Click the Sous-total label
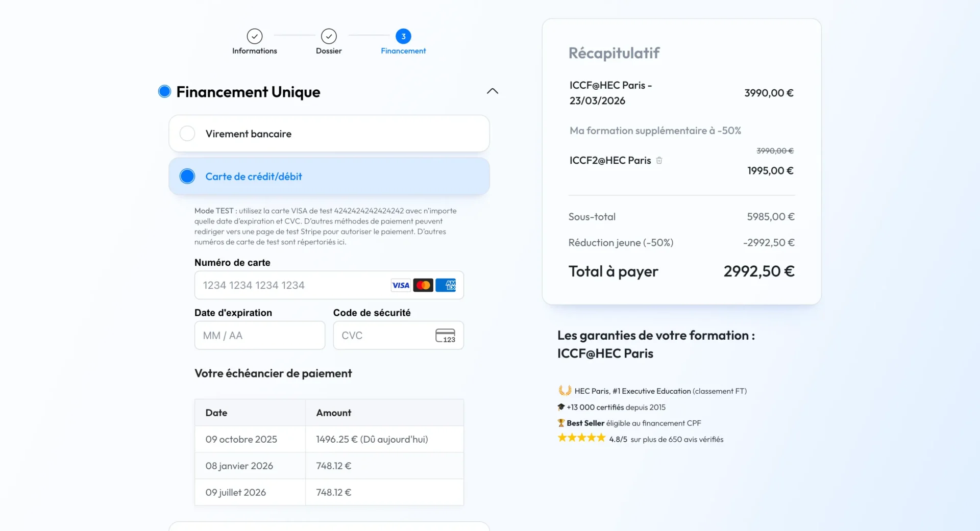The image size is (980, 531). pos(592,217)
